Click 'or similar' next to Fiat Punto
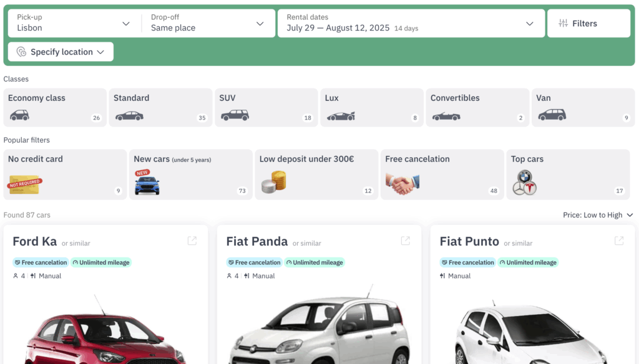 [x=518, y=244]
